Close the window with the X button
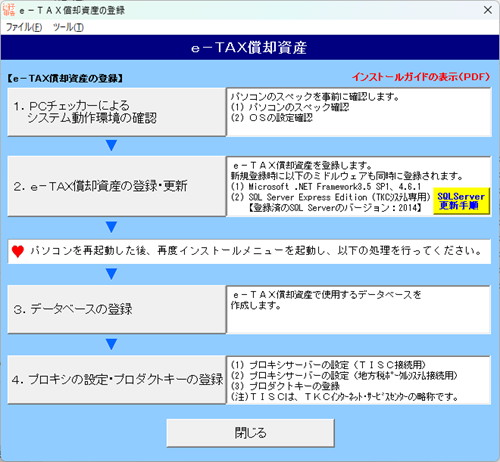The height and width of the screenshot is (462, 500). click(488, 10)
